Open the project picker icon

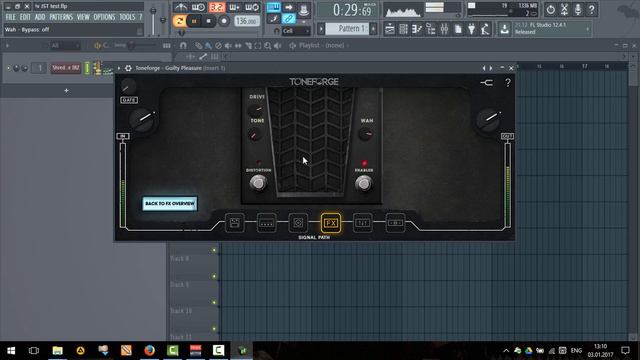(458, 29)
